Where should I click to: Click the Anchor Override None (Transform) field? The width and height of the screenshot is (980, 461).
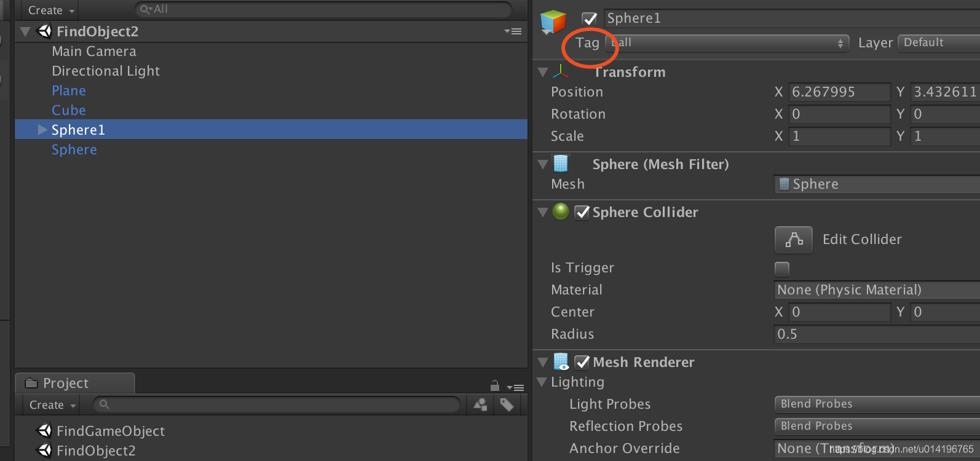click(x=877, y=448)
